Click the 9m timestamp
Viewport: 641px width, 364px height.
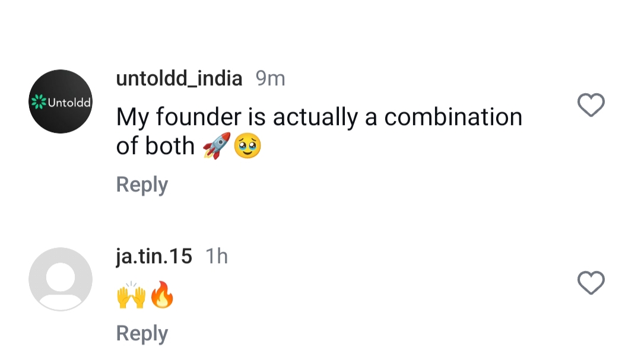(x=270, y=78)
